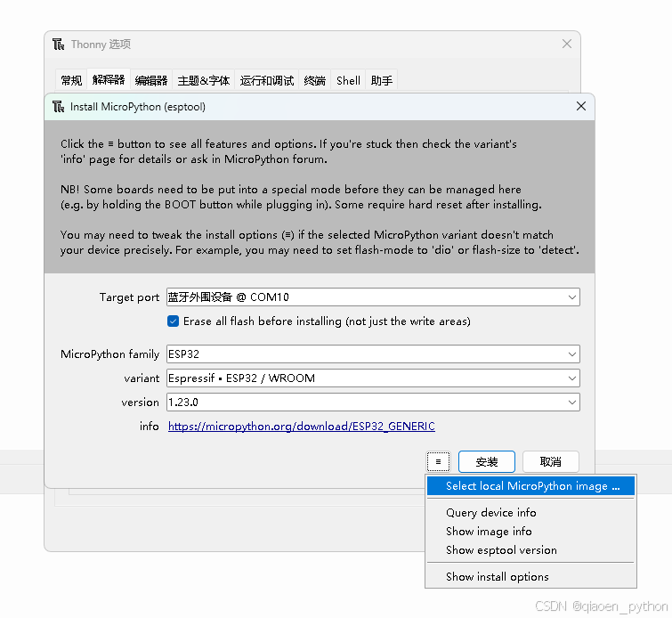
Task: Select Show install options menu item
Action: click(530, 577)
